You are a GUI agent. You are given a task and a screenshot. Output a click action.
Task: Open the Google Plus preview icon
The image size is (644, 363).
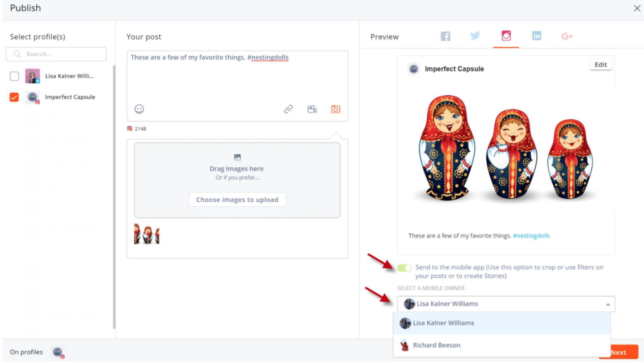pyautogui.click(x=567, y=36)
